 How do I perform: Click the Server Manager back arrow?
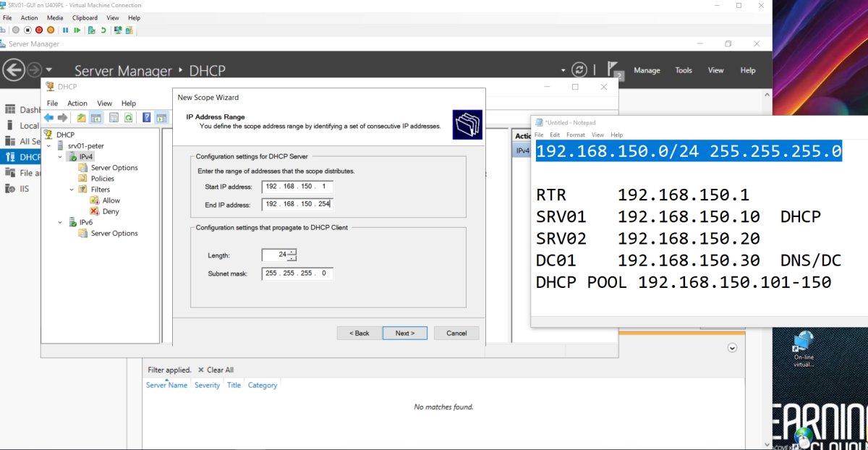click(x=13, y=70)
